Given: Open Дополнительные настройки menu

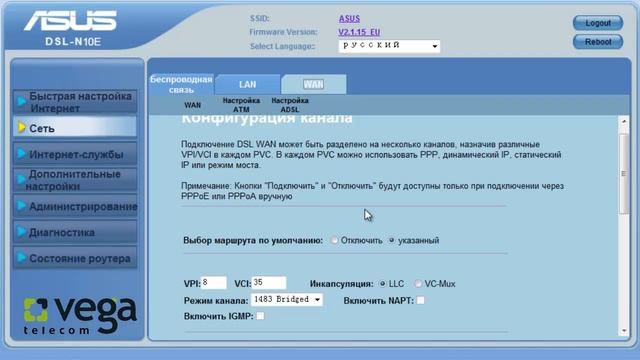Looking at the screenshot, I should (x=75, y=180).
